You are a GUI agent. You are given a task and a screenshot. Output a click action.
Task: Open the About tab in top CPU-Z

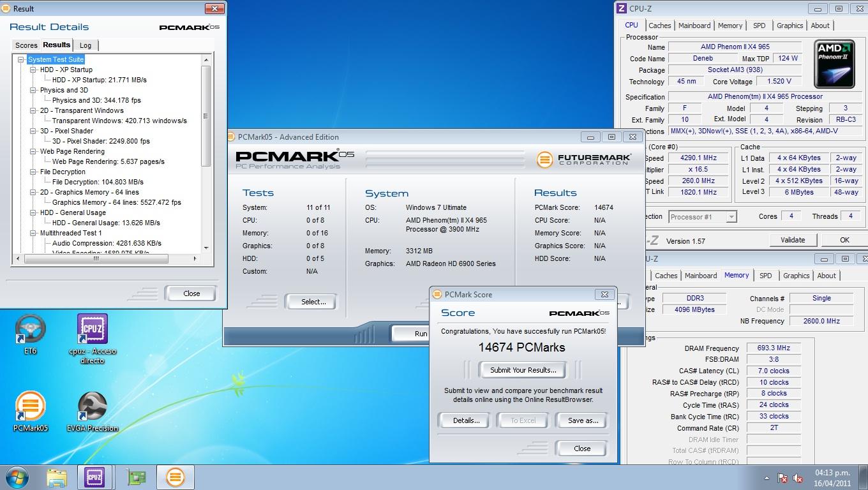click(820, 26)
